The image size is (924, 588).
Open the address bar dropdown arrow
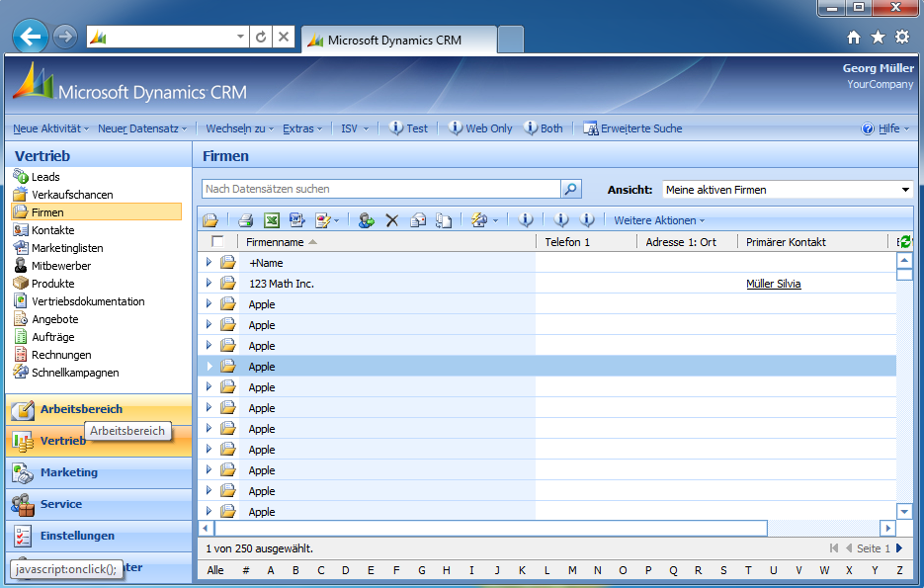pyautogui.click(x=240, y=37)
